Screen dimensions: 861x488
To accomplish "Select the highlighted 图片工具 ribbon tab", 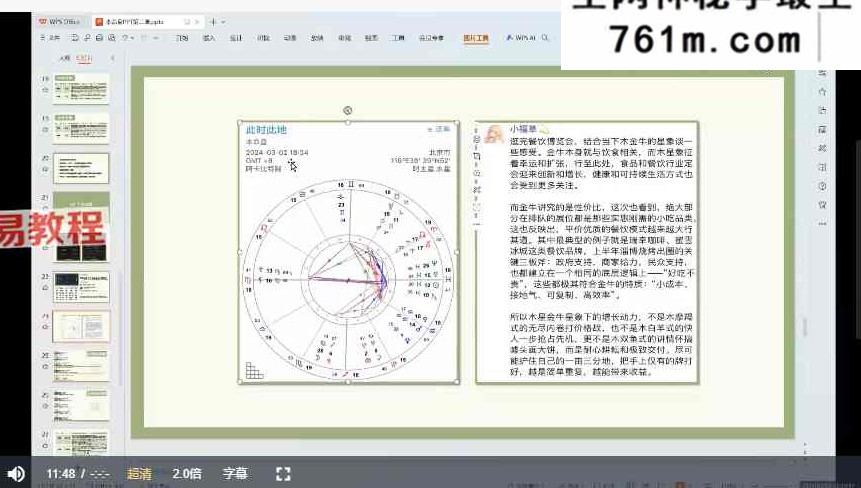I will point(476,38).
